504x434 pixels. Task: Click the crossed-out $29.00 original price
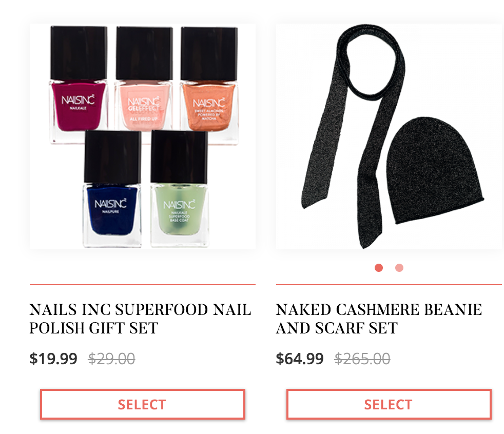point(111,359)
